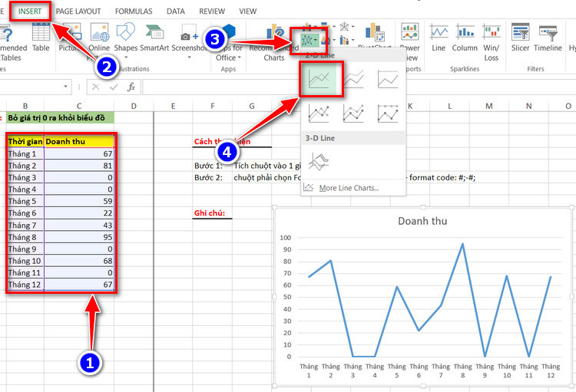
Task: Choose Line with Markers chart type
Action: tap(319, 113)
